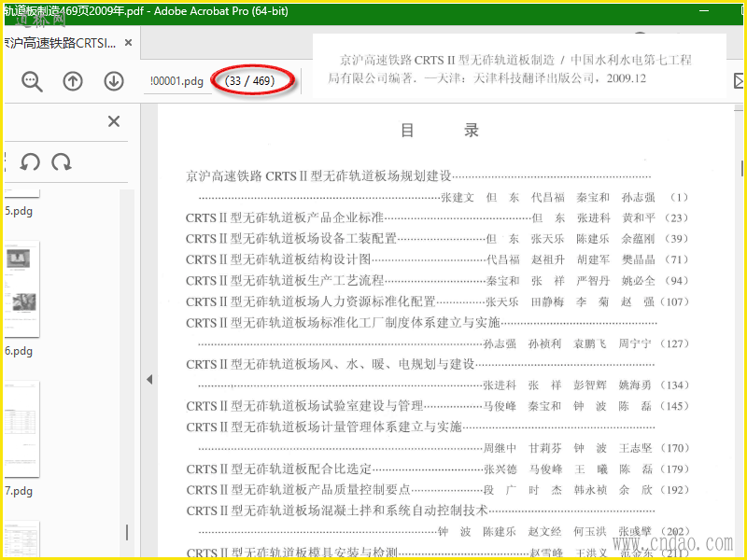
Task: Collapse the navigation pane with left triangle
Action: 149,380
